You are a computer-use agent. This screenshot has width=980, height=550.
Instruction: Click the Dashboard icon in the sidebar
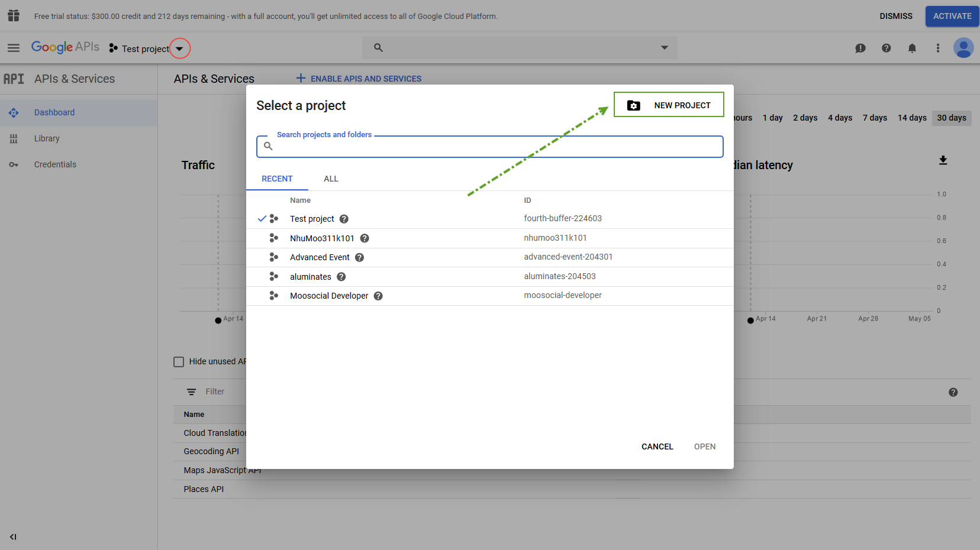click(x=14, y=112)
